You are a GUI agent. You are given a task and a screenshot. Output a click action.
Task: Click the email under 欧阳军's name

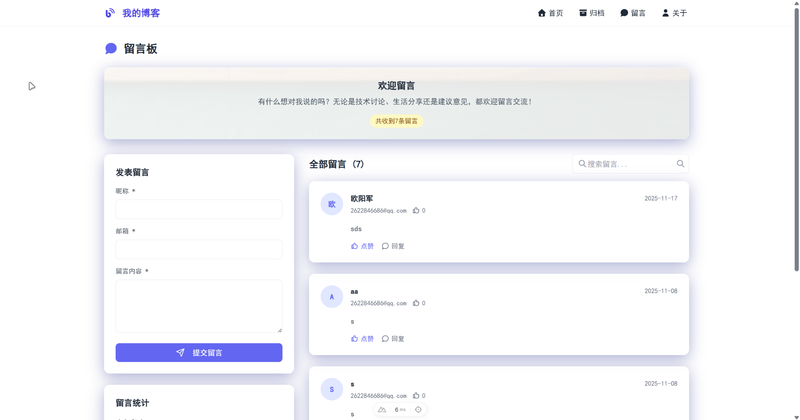(379, 211)
